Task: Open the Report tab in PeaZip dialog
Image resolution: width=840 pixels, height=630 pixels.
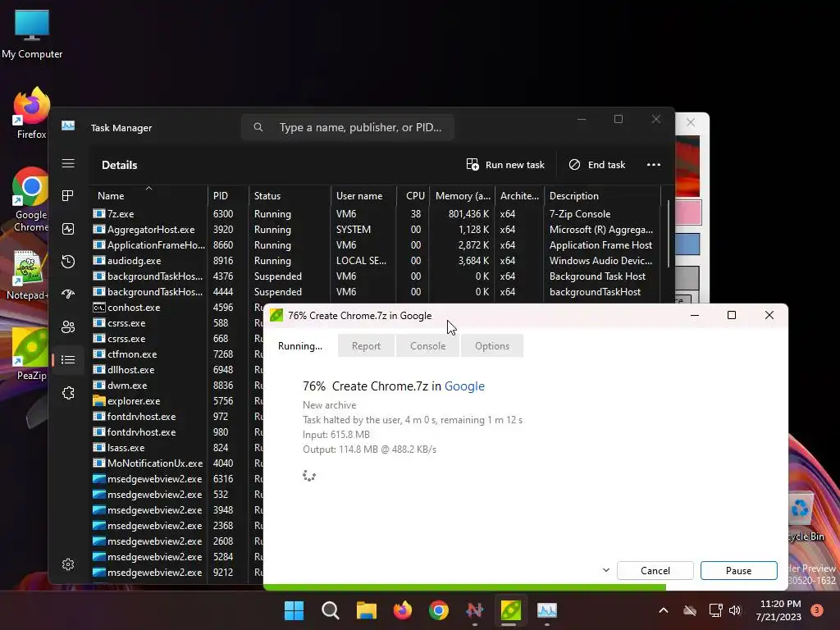Action: [366, 346]
